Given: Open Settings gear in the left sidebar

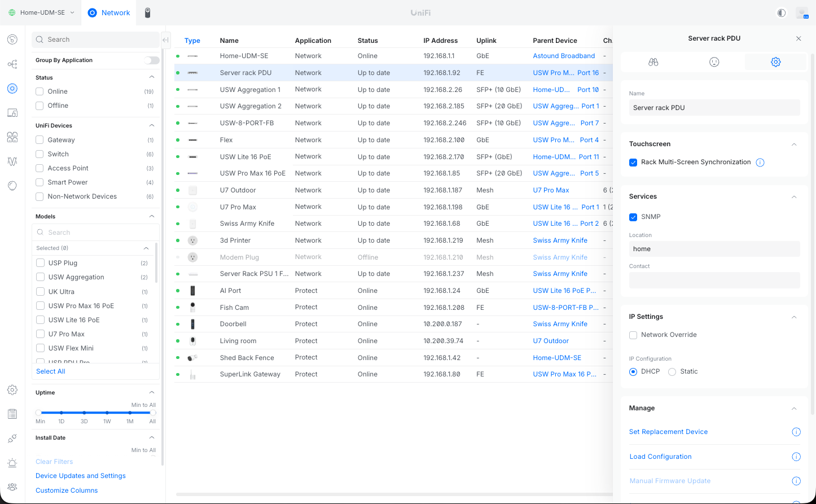Looking at the screenshot, I should pos(12,390).
